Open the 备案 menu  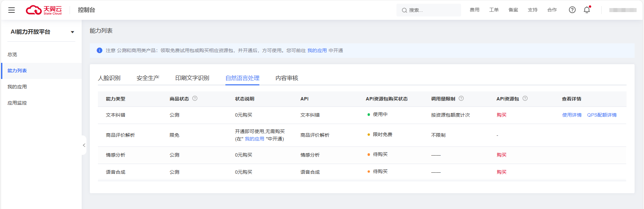click(513, 10)
